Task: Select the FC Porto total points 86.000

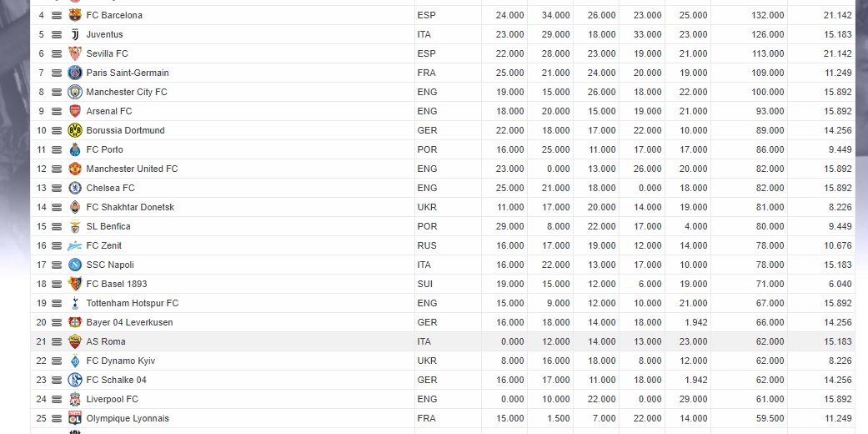Action: (770, 149)
